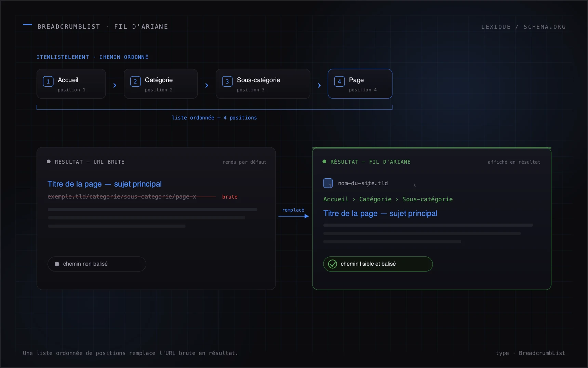Click the chevron between Sous-catégorie and Page

tap(319, 85)
